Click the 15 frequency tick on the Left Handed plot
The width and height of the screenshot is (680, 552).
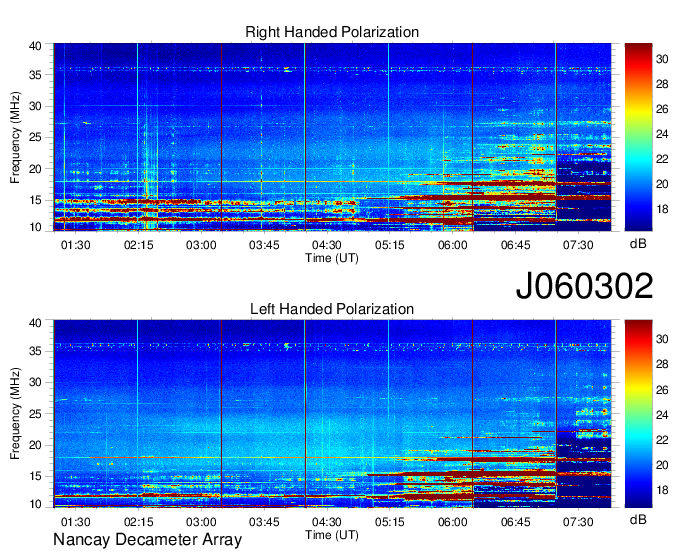click(x=35, y=477)
